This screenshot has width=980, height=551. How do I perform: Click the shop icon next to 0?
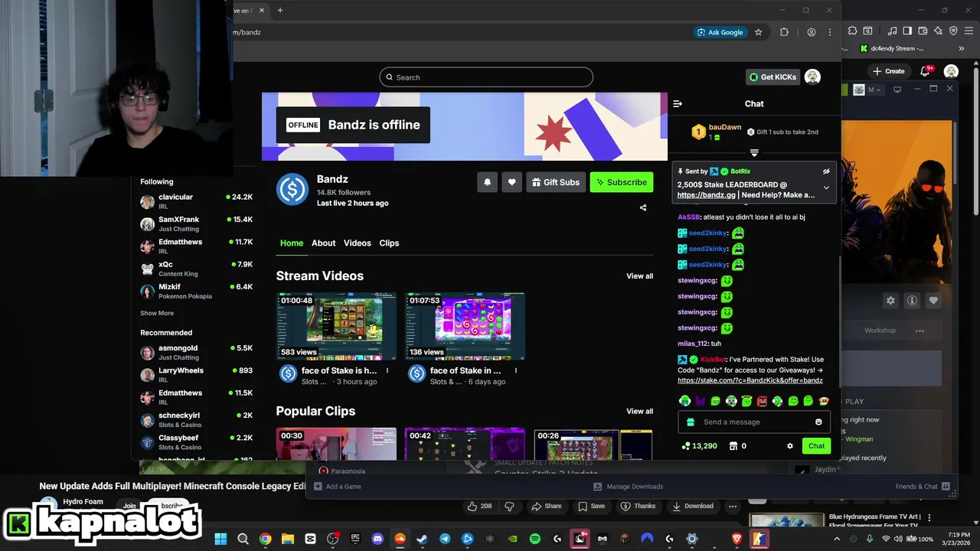[x=733, y=446]
